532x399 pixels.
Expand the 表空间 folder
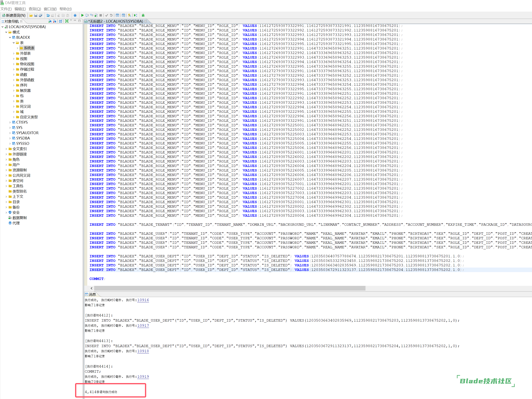coord(6,181)
